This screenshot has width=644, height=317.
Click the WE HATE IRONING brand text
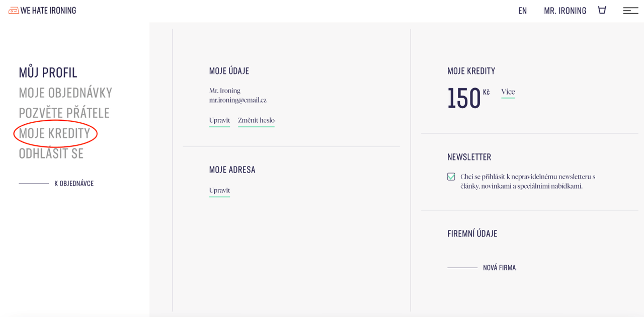coord(48,11)
